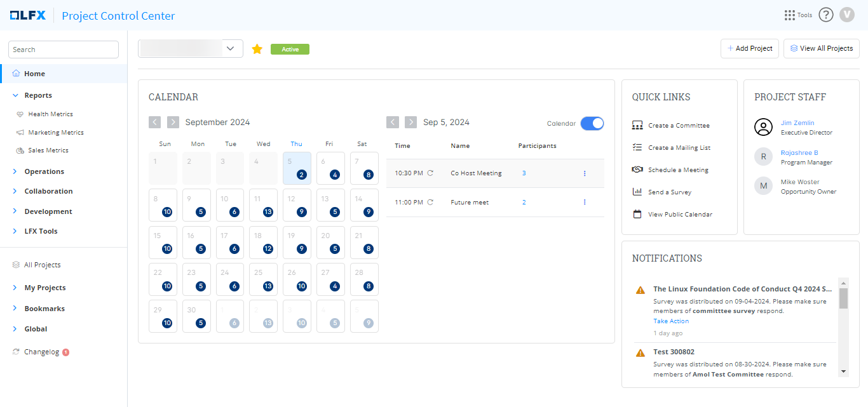Click the View Public Calendar icon
868x407 pixels.
pyautogui.click(x=637, y=215)
